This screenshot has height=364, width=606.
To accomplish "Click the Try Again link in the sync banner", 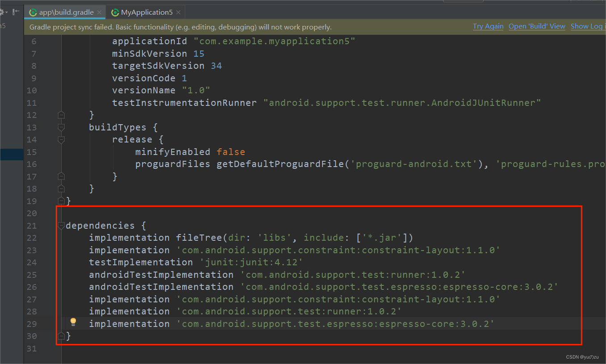I will [x=488, y=26].
